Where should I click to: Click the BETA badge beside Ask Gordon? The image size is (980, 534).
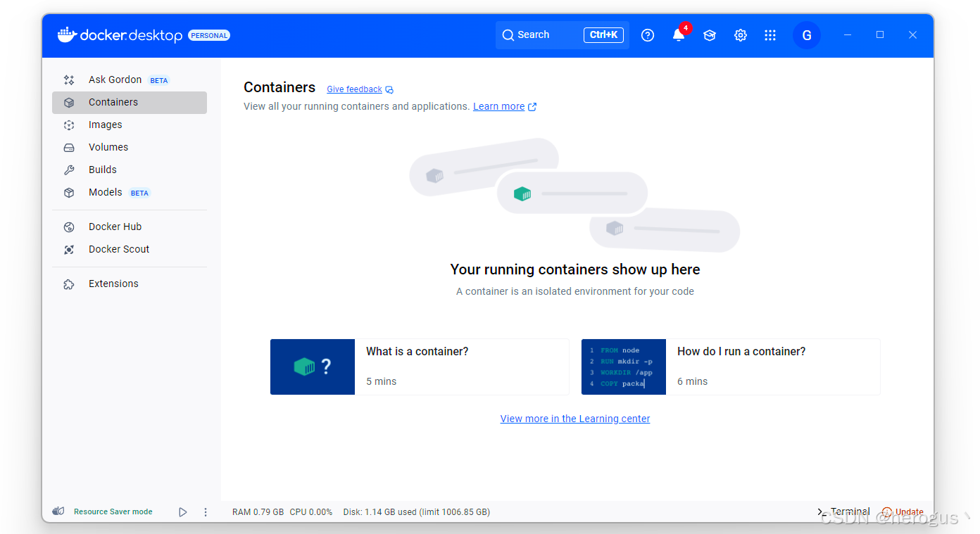159,80
